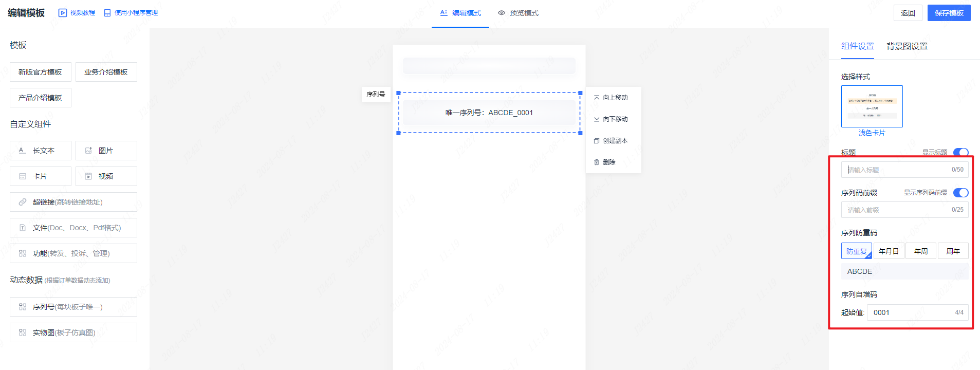Open the 背景图设置 tab
Image resolution: width=980 pixels, height=370 pixels.
pos(907,46)
